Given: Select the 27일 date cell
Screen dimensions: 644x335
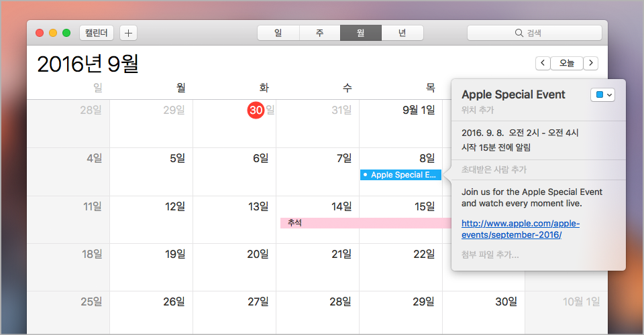Looking at the screenshot, I should tap(235, 313).
